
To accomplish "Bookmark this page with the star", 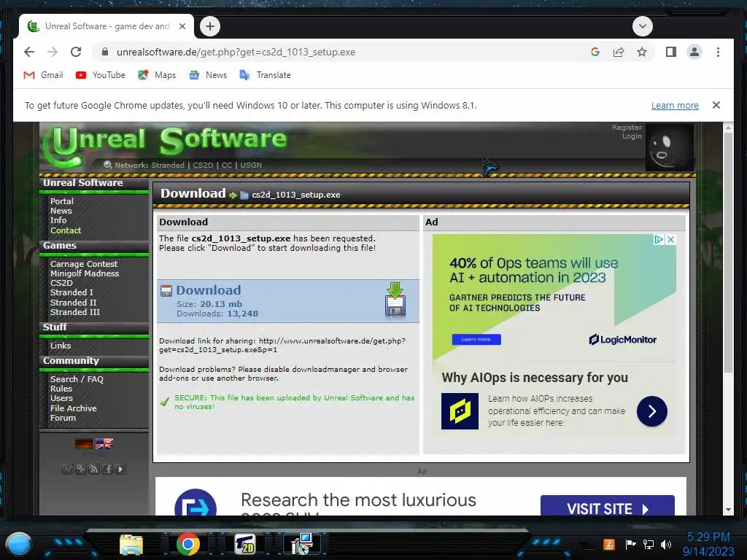I will pyautogui.click(x=642, y=52).
